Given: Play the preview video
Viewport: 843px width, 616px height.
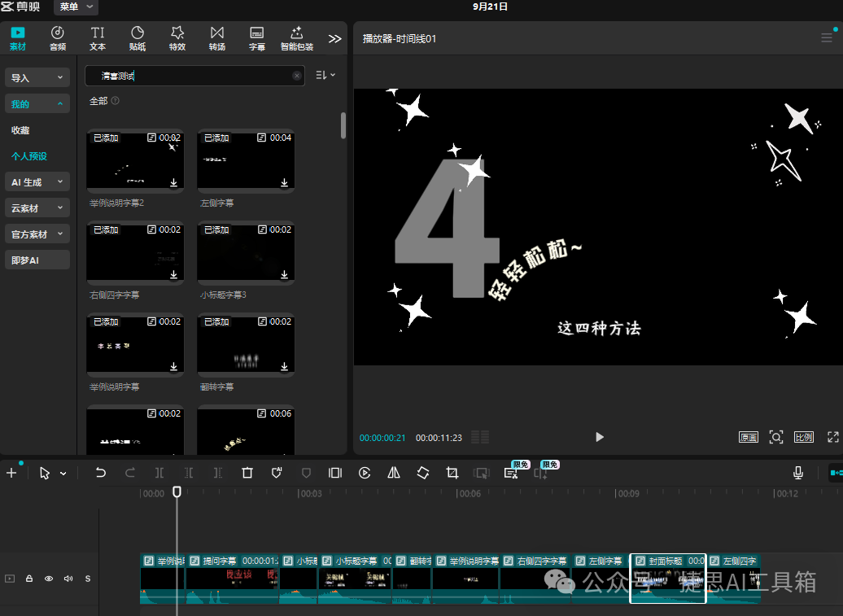Looking at the screenshot, I should pyautogui.click(x=600, y=438).
